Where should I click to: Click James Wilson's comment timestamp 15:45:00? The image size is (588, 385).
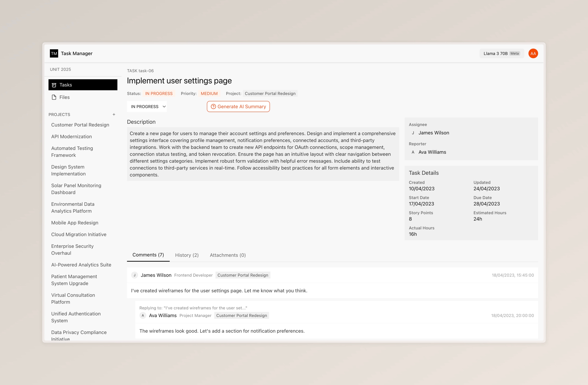513,275
